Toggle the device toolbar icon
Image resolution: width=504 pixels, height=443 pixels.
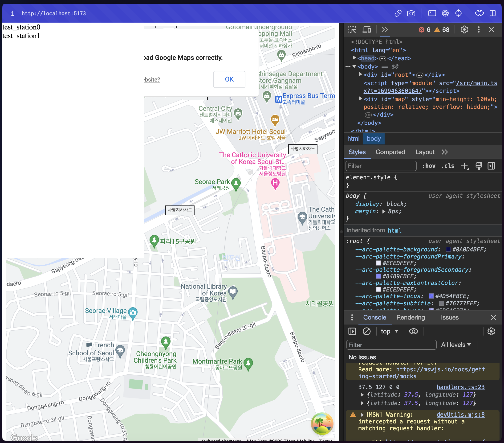[367, 30]
